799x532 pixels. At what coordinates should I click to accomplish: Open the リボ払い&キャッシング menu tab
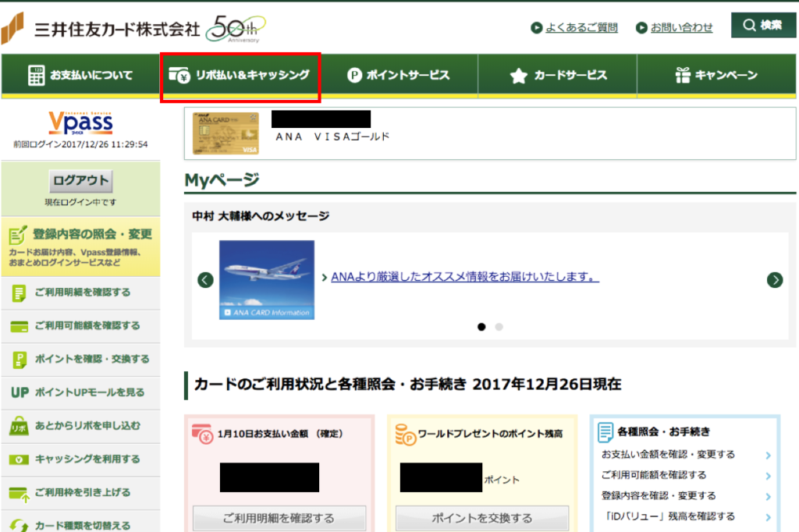click(240, 76)
